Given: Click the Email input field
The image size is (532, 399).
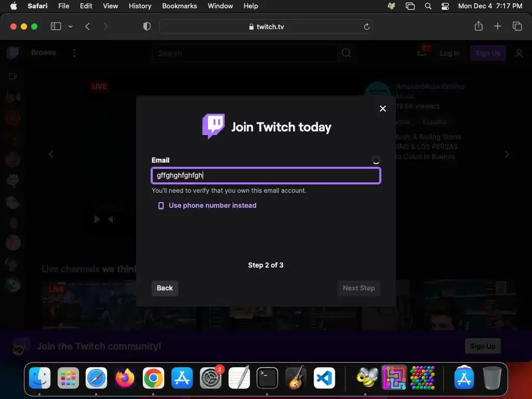Looking at the screenshot, I should click(266, 176).
